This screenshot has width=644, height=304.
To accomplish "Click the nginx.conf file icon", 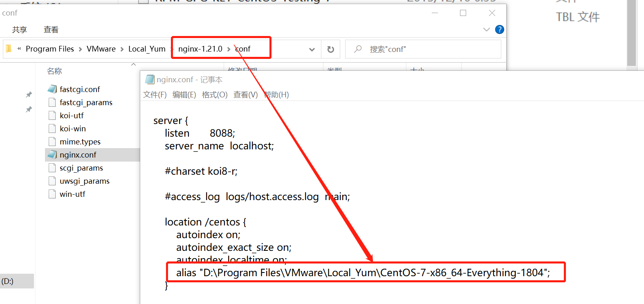I will click(x=52, y=155).
